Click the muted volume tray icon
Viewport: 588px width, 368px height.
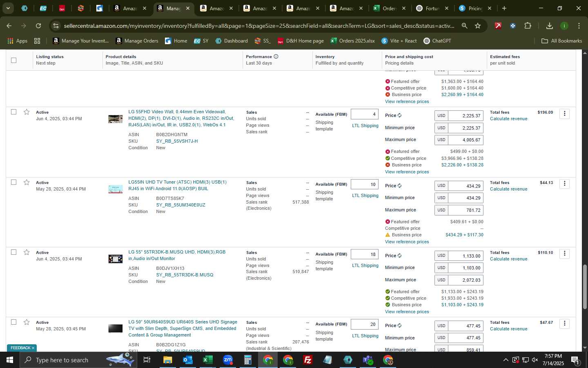pos(535,360)
